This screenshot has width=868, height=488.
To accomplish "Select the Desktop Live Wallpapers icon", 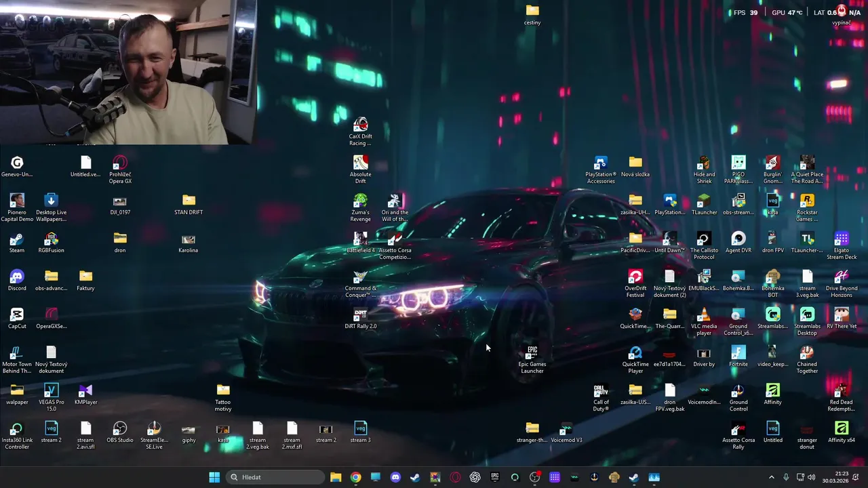I will (51, 208).
